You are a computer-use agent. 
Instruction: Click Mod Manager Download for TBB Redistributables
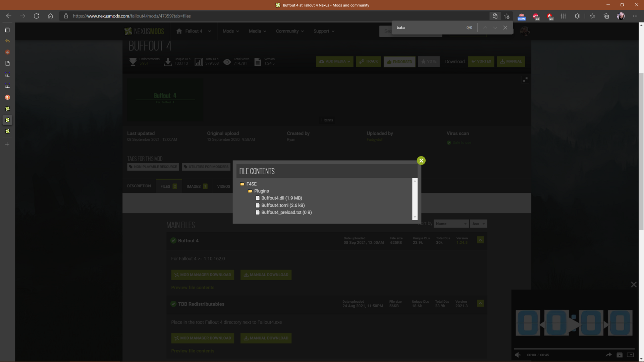(203, 338)
